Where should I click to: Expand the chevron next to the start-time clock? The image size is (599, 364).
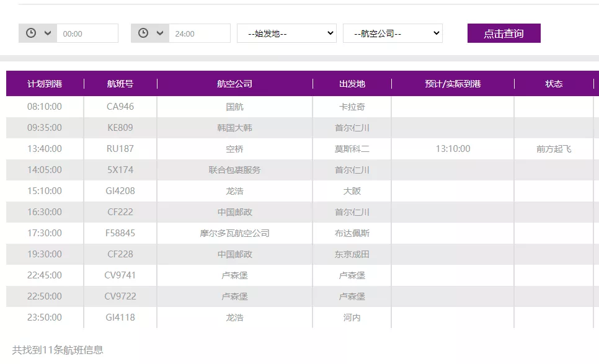[48, 33]
